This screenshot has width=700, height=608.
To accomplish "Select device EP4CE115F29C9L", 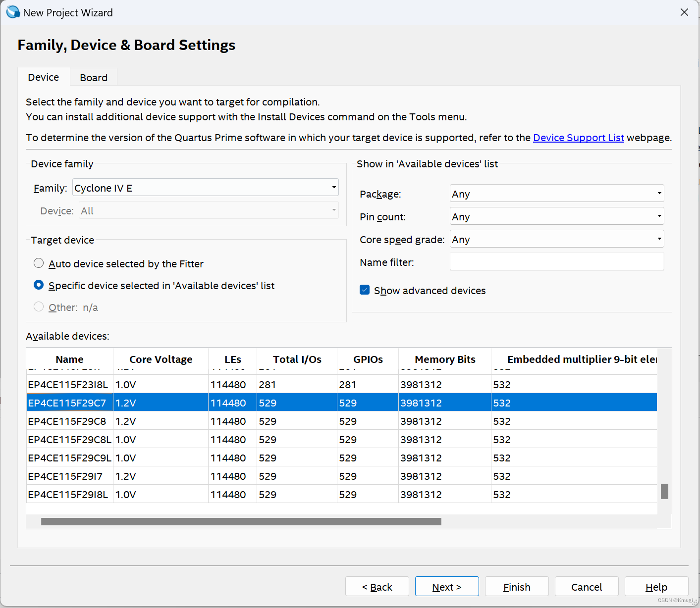I will [x=69, y=458].
